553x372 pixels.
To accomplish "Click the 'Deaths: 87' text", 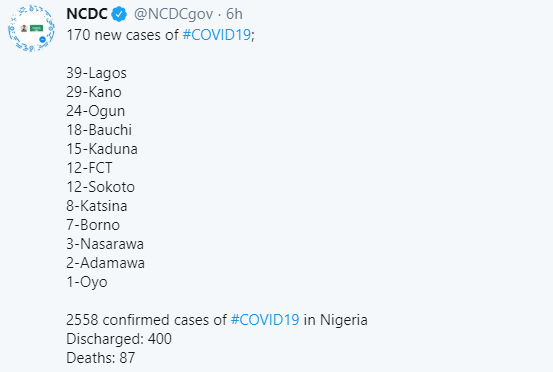I will pyautogui.click(x=101, y=358).
